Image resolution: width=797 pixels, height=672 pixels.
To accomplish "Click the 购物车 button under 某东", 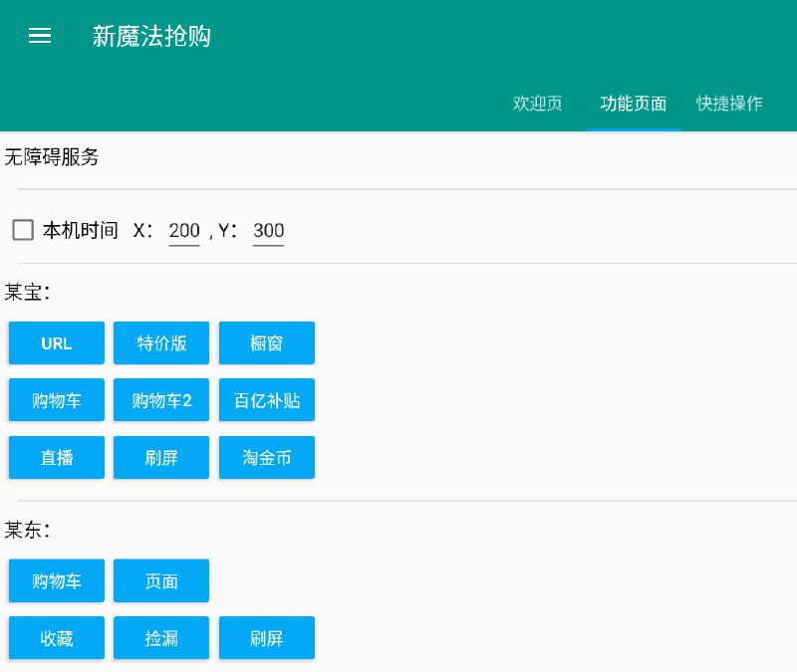I will (56, 580).
